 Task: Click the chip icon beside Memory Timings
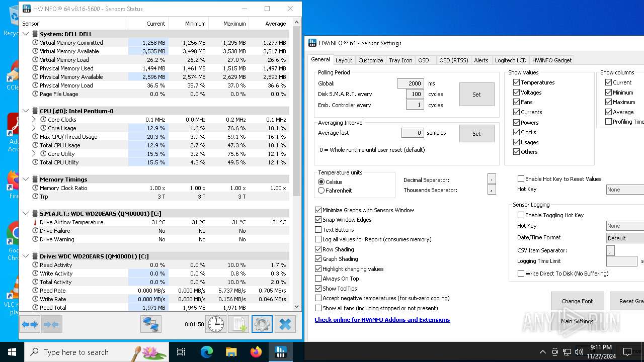35,179
